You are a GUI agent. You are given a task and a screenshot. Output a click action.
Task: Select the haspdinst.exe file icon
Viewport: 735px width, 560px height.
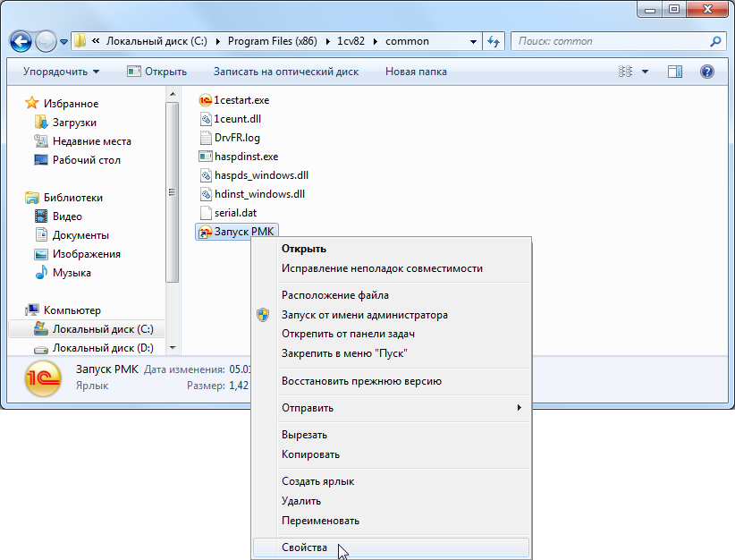tap(206, 157)
